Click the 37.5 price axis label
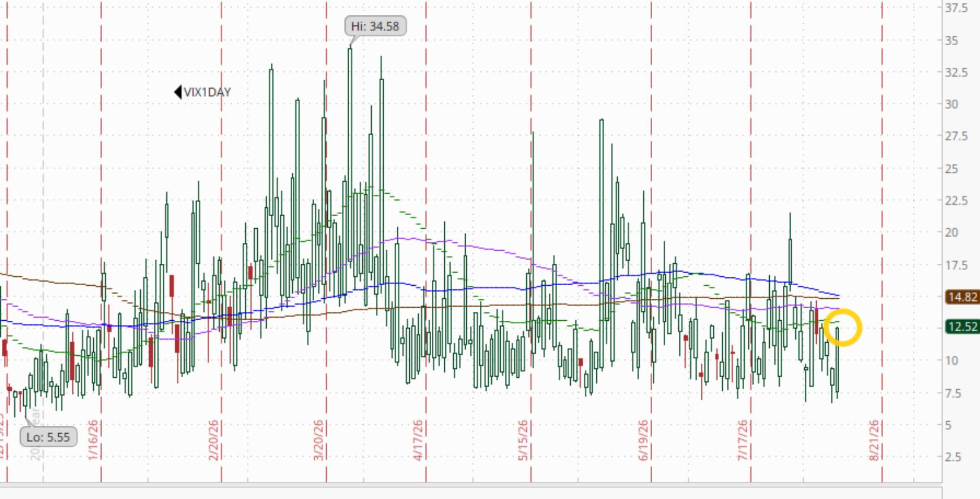The image size is (980, 499). coord(957,8)
